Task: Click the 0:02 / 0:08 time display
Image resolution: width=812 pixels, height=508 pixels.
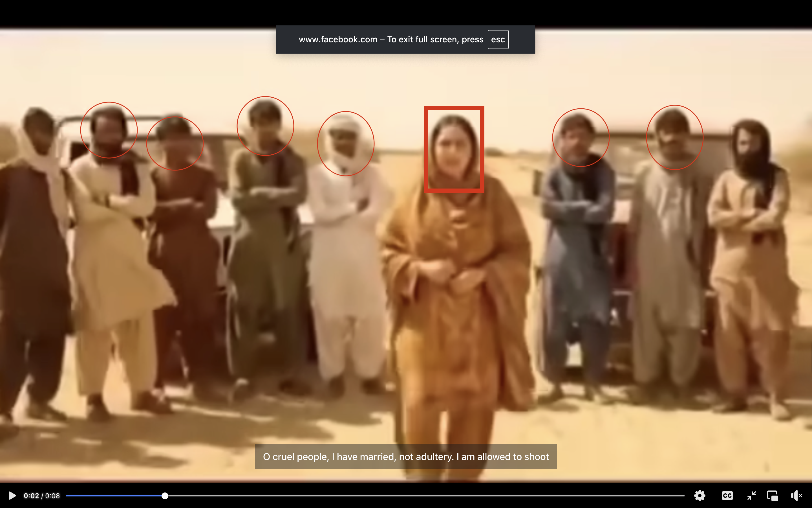Action: 42,496
